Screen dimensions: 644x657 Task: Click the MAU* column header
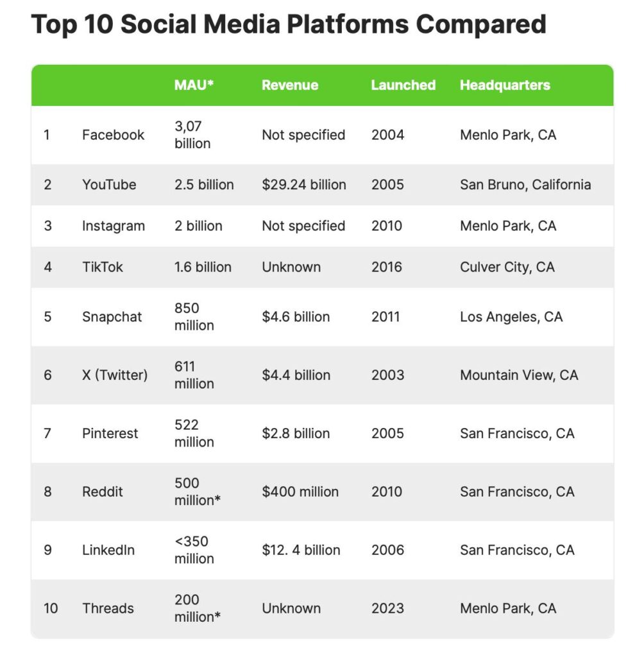click(x=194, y=85)
